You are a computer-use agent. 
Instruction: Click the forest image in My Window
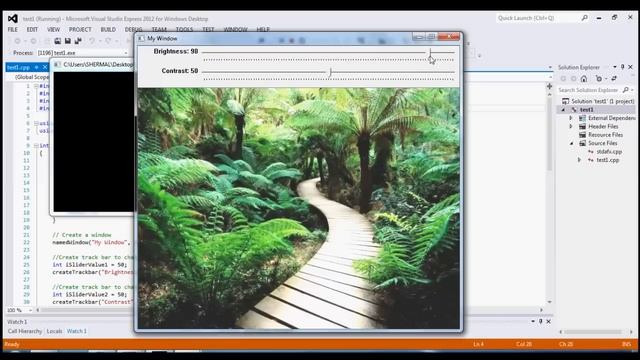[x=298, y=208]
